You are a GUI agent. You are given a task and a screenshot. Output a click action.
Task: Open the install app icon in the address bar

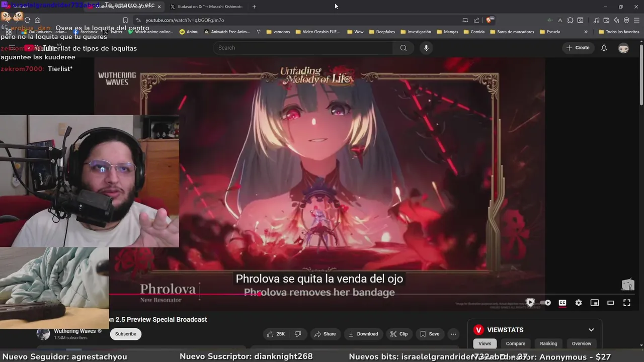point(465,20)
